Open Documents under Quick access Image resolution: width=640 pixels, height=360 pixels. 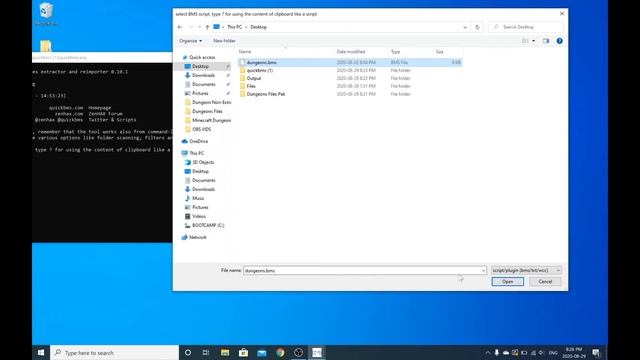pos(204,84)
